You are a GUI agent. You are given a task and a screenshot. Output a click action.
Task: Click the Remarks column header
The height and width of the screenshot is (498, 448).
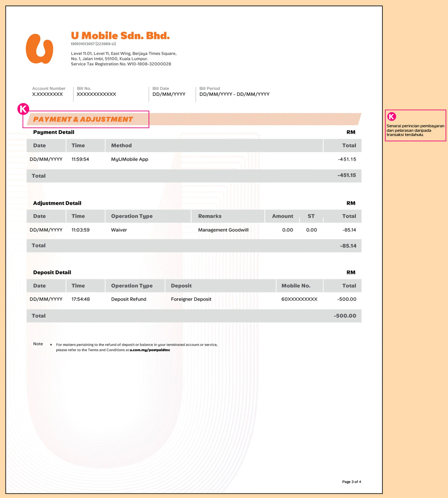tap(210, 216)
